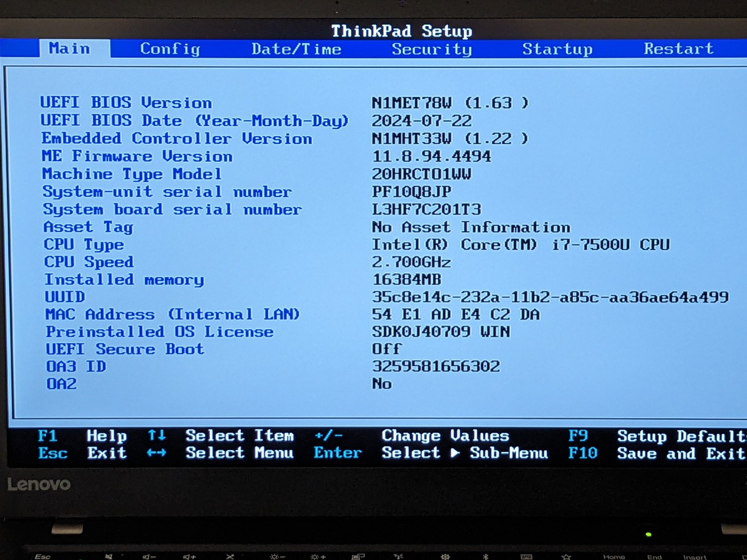Click the F9 Setup Defaults hint
Image resolution: width=747 pixels, height=560 pixels.
657,436
